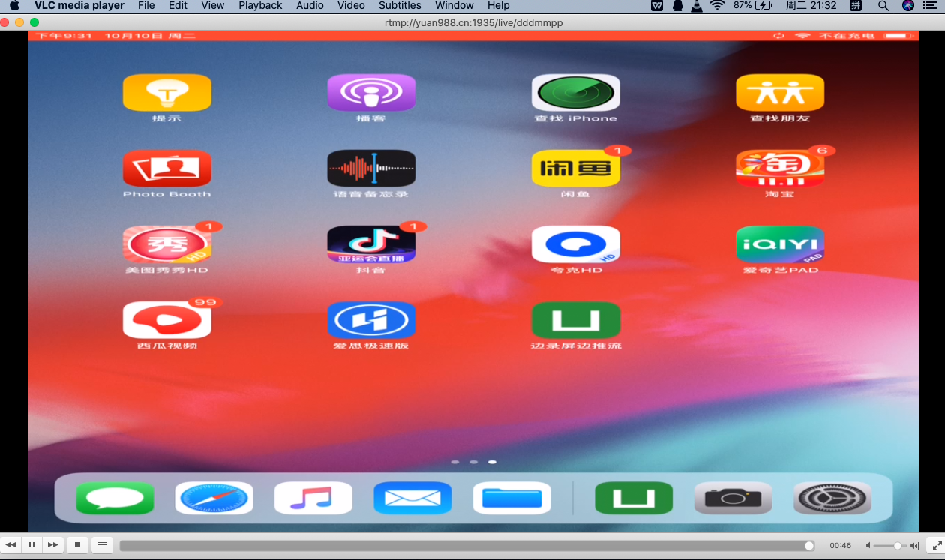Go to first home screen page dot

[455, 462]
